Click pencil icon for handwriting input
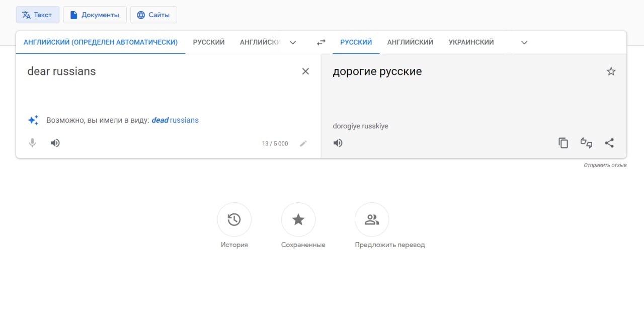644x316 pixels. [x=303, y=143]
